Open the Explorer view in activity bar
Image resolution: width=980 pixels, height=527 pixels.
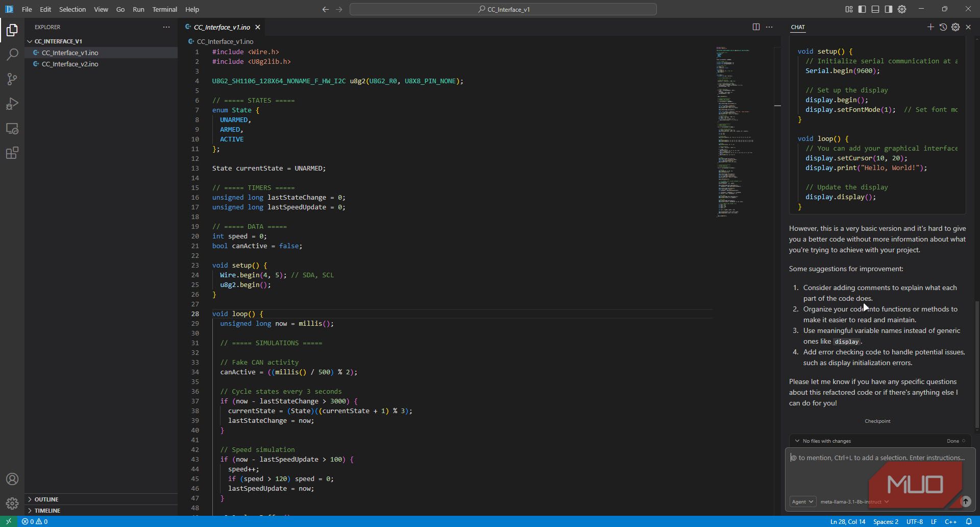(12, 30)
